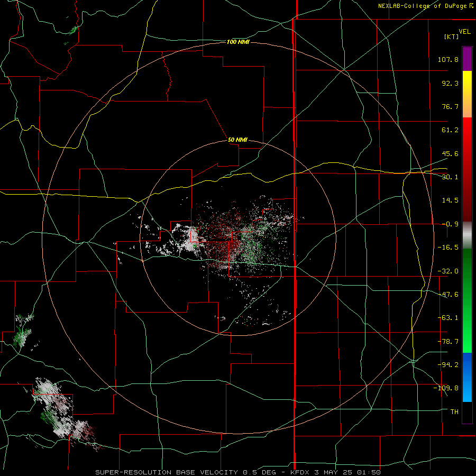The image size is (476, 476).
Task: Select the -16.5 legend value
Action: click(x=448, y=248)
